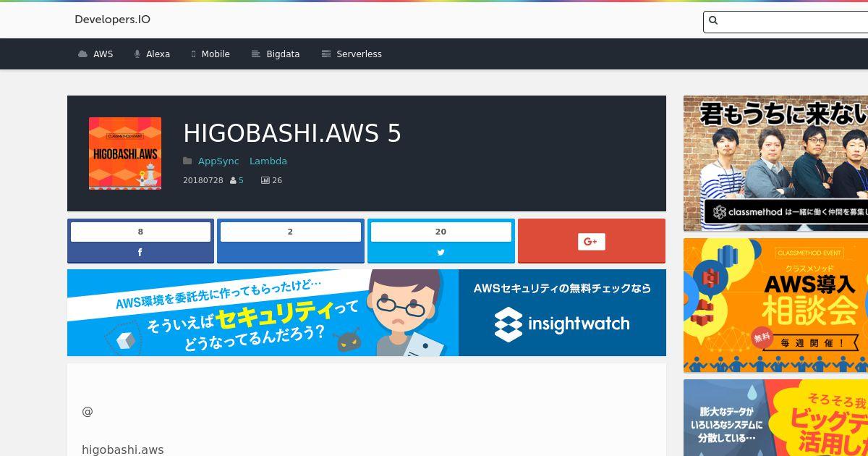Click the search magnifier icon
Image resolution: width=868 pixels, height=456 pixels.
(x=713, y=21)
